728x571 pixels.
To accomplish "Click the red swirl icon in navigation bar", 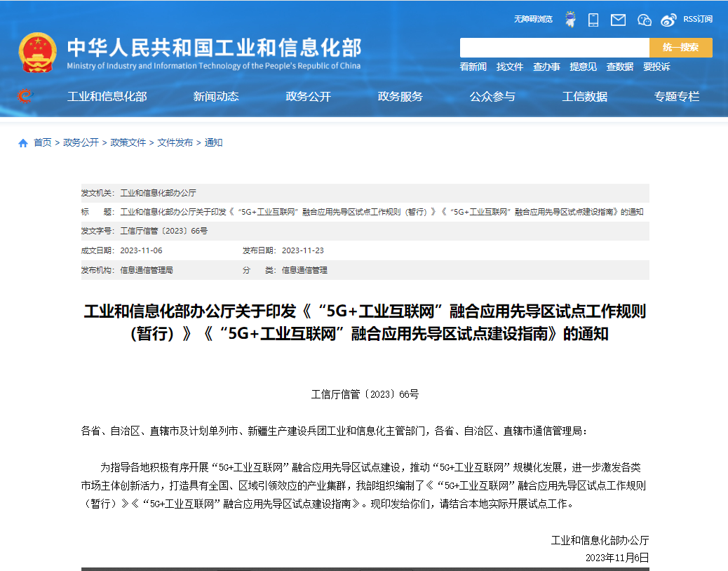I will click(25, 97).
